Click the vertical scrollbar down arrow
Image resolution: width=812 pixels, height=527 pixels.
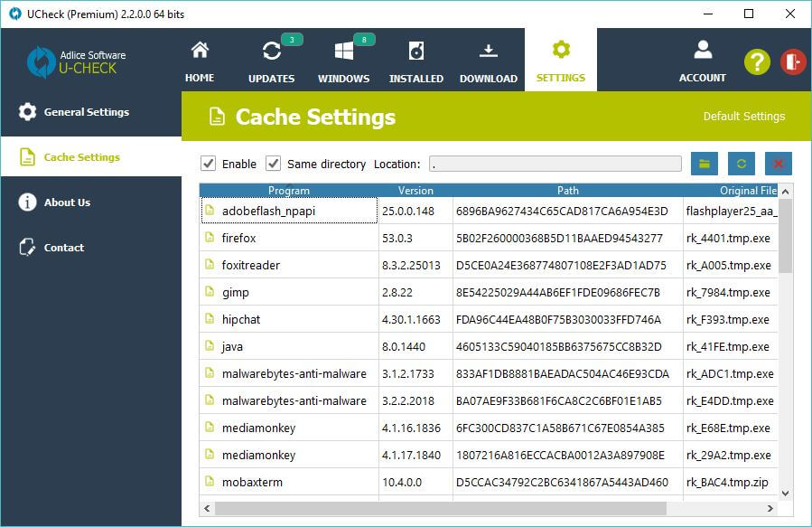point(785,493)
